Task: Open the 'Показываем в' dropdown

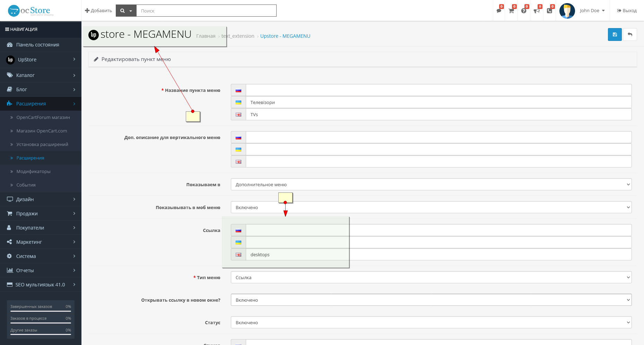Action: point(431,184)
